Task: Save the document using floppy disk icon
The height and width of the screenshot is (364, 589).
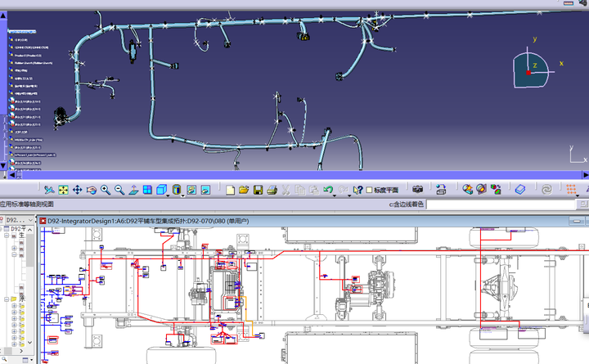Action: (x=258, y=190)
